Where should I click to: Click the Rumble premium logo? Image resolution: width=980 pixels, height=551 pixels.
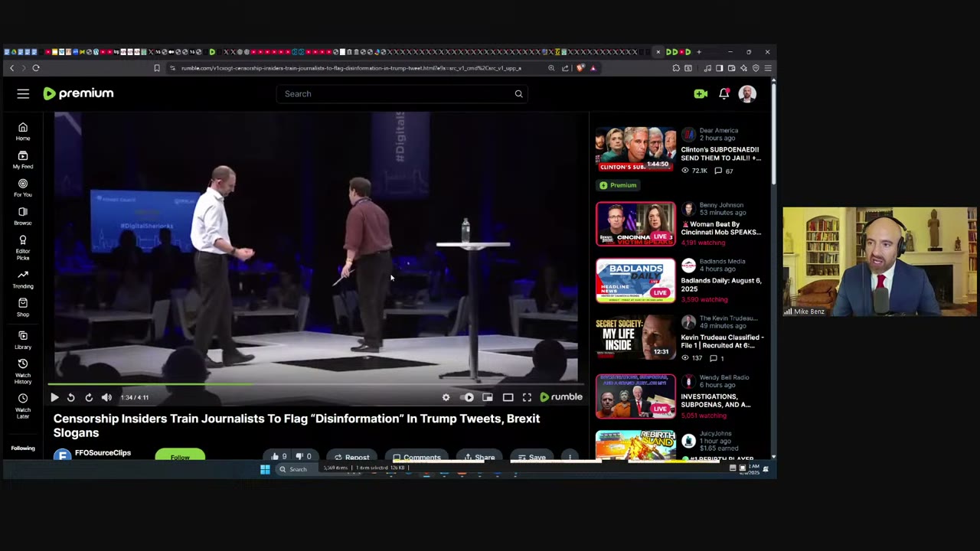pyautogui.click(x=78, y=93)
